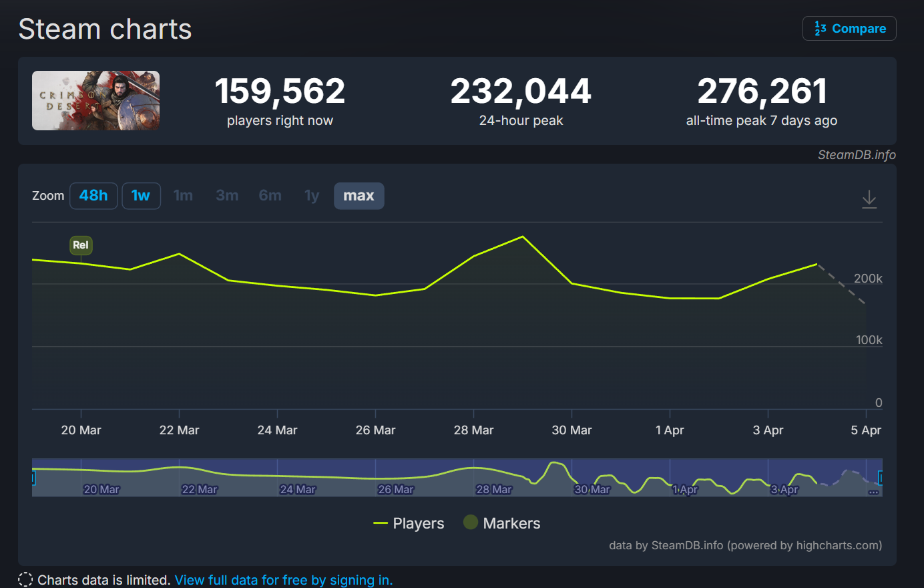The width and height of the screenshot is (924, 588).
Task: Click the SteamDB.info watermark above chart
Action: 857,154
